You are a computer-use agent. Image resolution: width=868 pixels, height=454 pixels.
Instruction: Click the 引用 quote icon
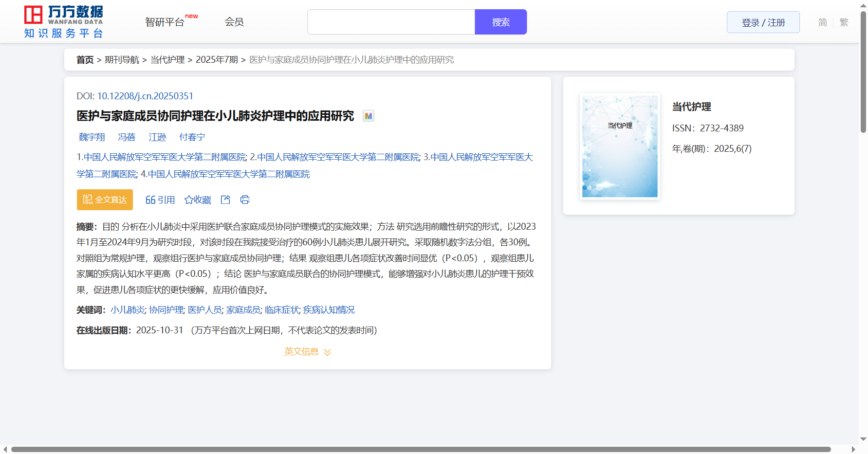tap(150, 200)
